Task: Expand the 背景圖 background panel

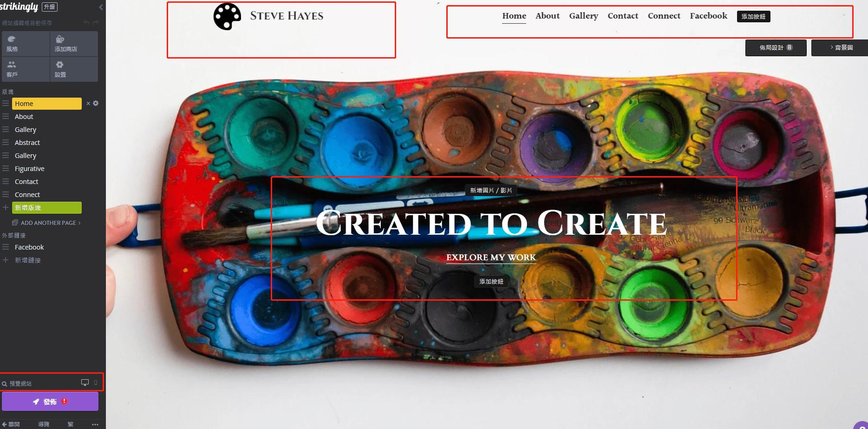Action: [x=840, y=48]
